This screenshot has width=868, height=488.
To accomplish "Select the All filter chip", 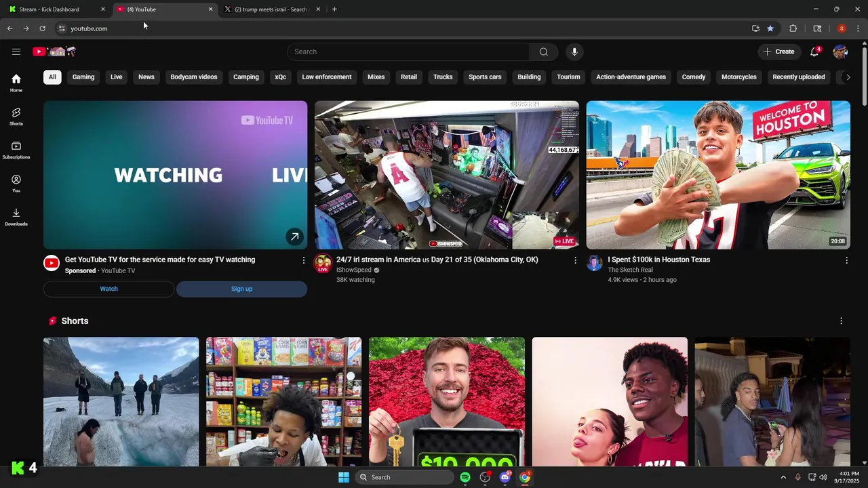I will 52,77.
